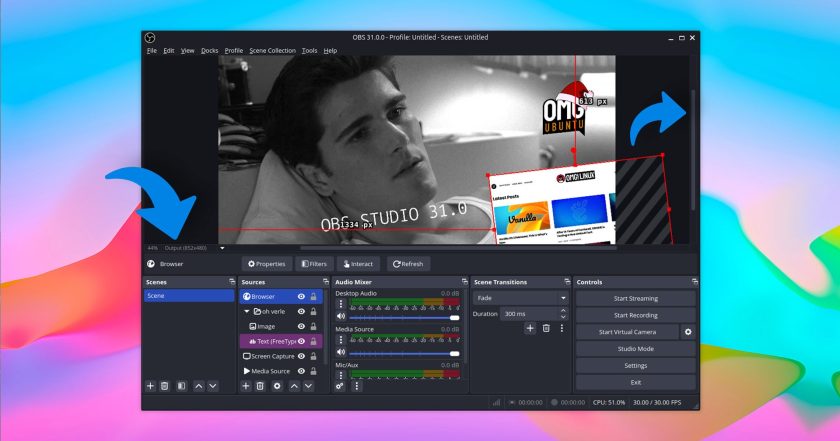Click Interact toolbar button
This screenshot has height=441, width=840.
(358, 264)
